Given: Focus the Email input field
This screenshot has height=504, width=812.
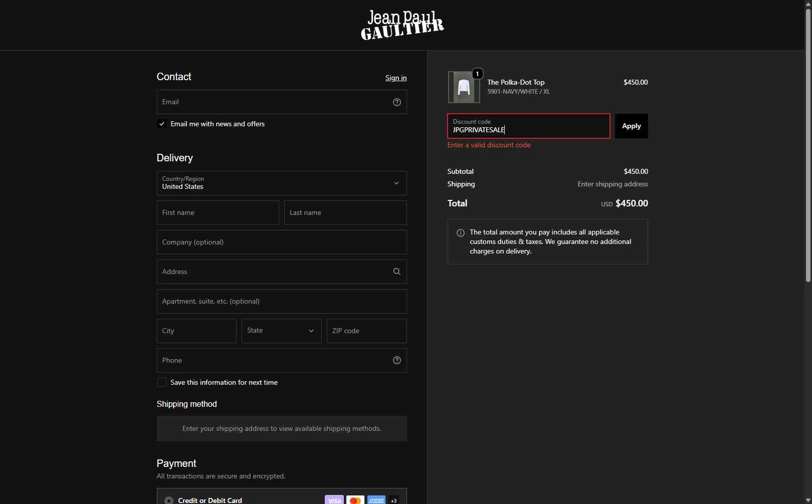Looking at the screenshot, I should pyautogui.click(x=282, y=102).
